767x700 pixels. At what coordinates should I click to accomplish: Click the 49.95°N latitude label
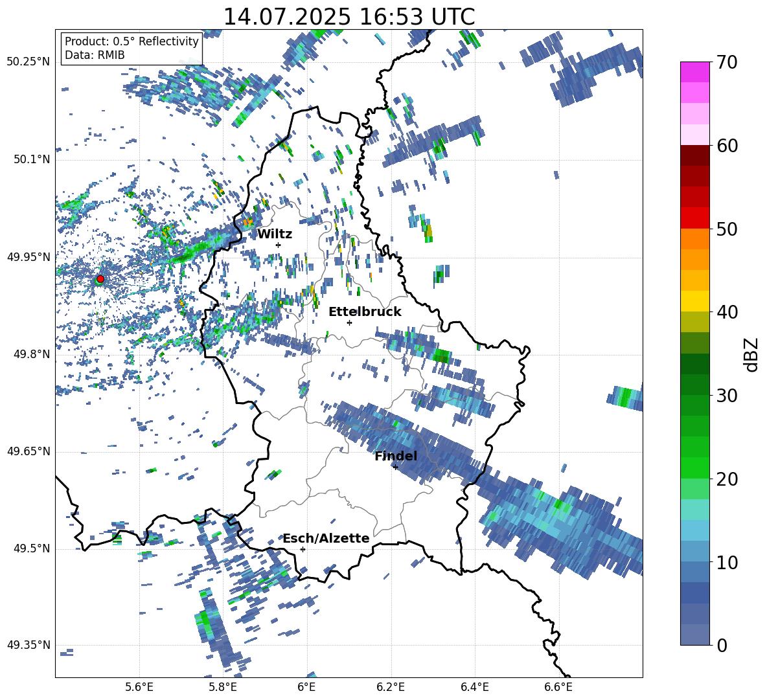click(29, 257)
